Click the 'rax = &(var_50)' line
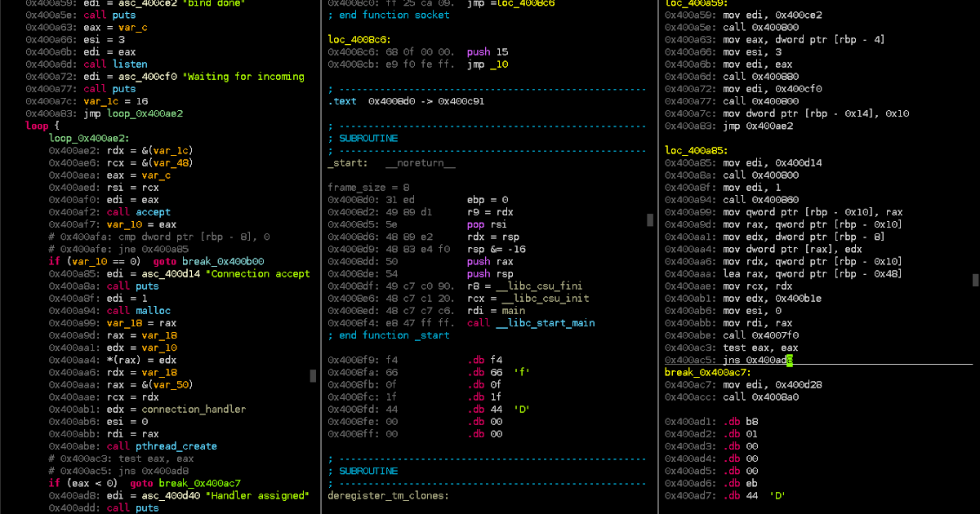 [x=149, y=384]
